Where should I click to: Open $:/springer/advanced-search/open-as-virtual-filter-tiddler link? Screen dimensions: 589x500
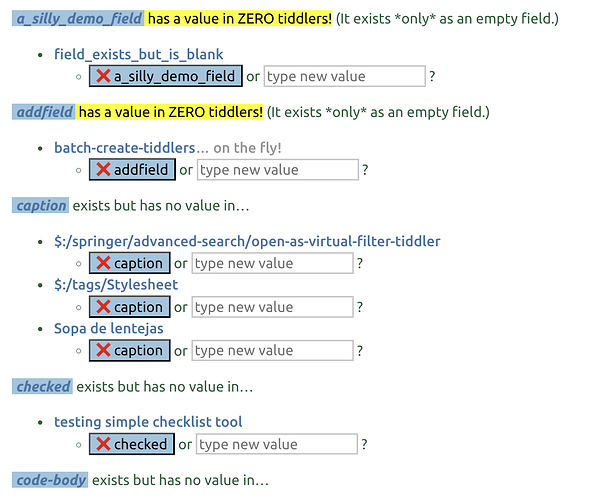coord(247,241)
